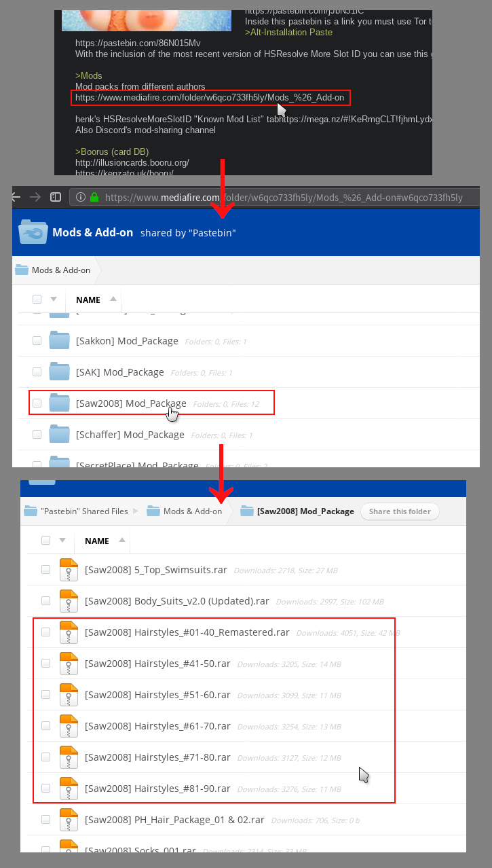The image size is (492, 868).
Task: Open the [Schaffer] Mod_Package folder icon
Action: click(x=60, y=434)
